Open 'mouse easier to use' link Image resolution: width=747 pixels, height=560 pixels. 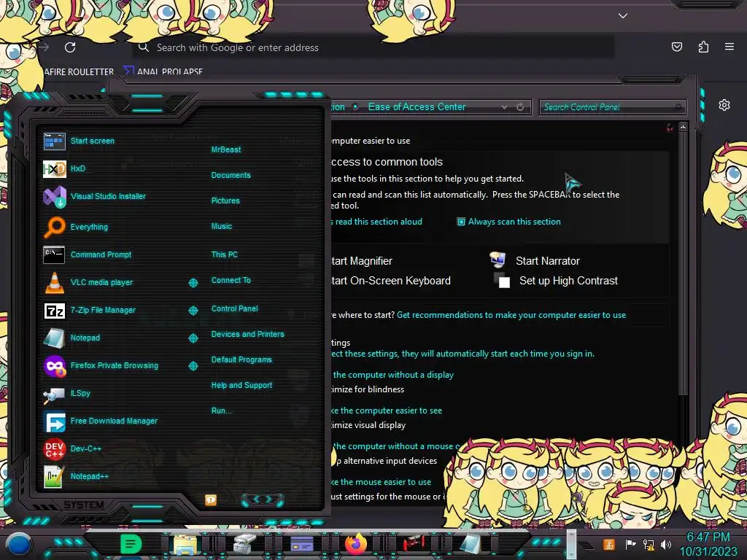[381, 482]
